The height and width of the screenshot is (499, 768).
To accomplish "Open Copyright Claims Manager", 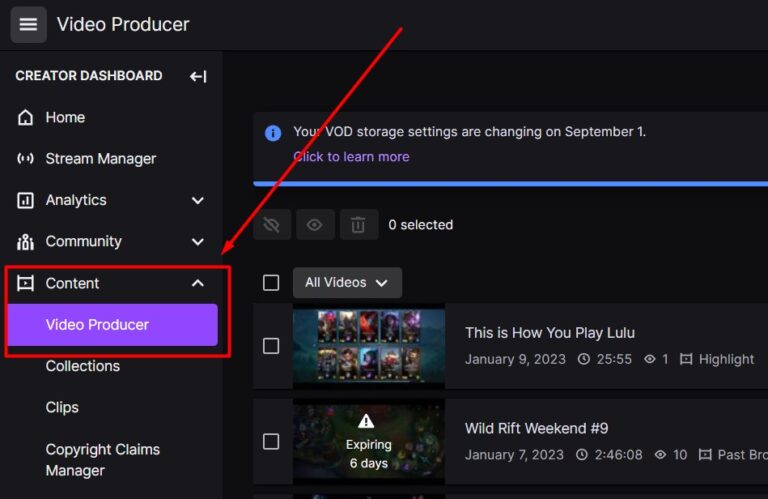I will tap(102, 460).
